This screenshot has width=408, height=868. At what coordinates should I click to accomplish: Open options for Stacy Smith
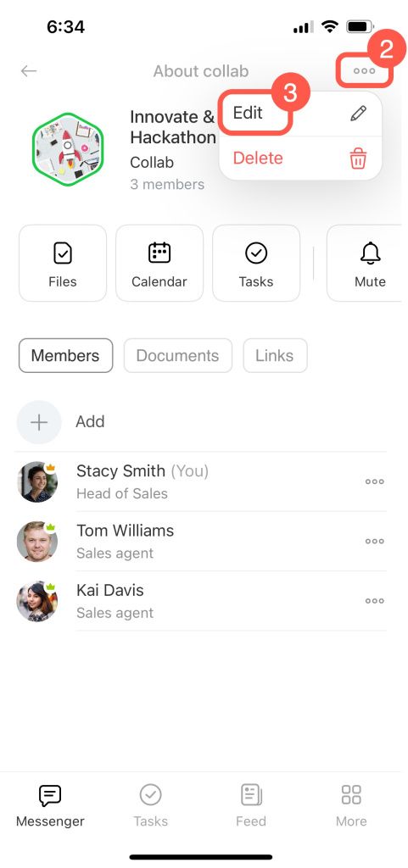[375, 481]
